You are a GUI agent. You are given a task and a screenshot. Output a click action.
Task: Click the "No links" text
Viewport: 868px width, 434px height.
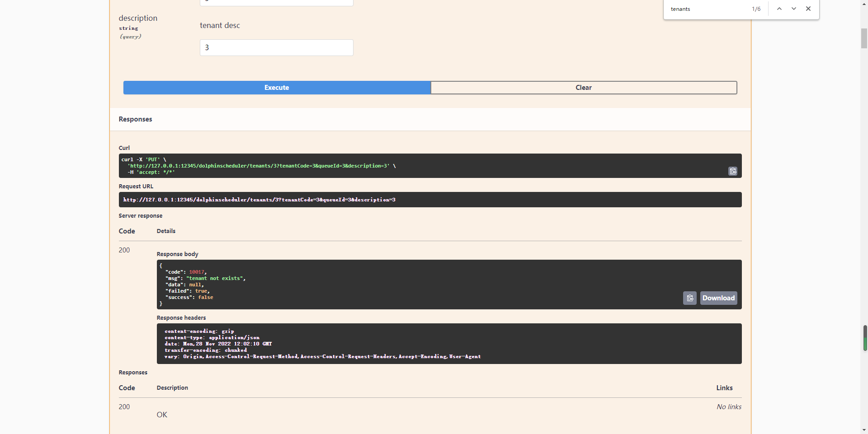pos(729,407)
